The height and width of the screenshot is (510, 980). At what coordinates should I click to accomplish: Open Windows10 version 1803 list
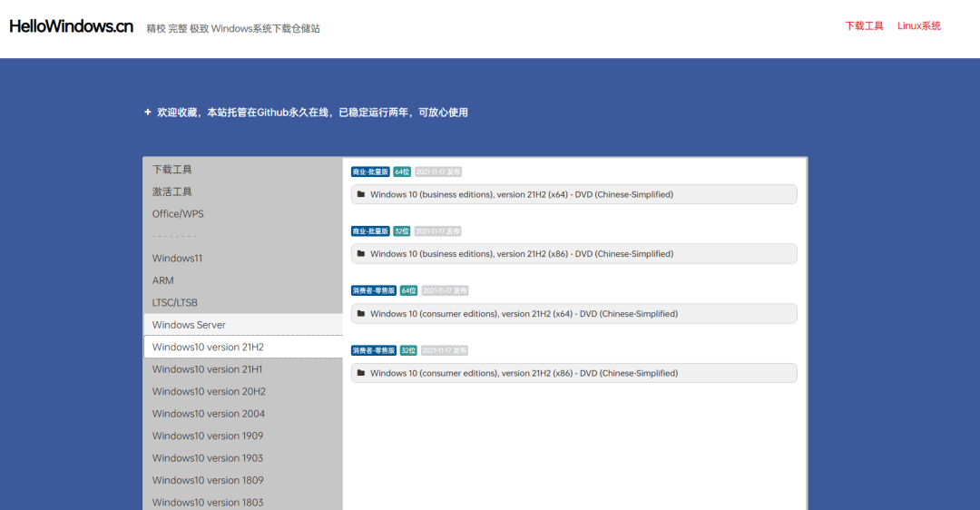pyautogui.click(x=208, y=503)
